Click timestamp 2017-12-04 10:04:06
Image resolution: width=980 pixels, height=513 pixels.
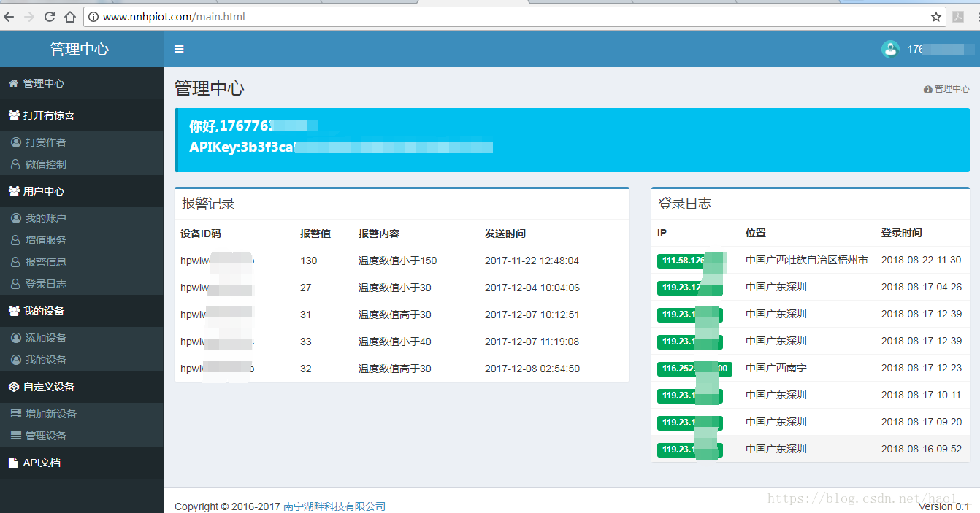pyautogui.click(x=532, y=288)
